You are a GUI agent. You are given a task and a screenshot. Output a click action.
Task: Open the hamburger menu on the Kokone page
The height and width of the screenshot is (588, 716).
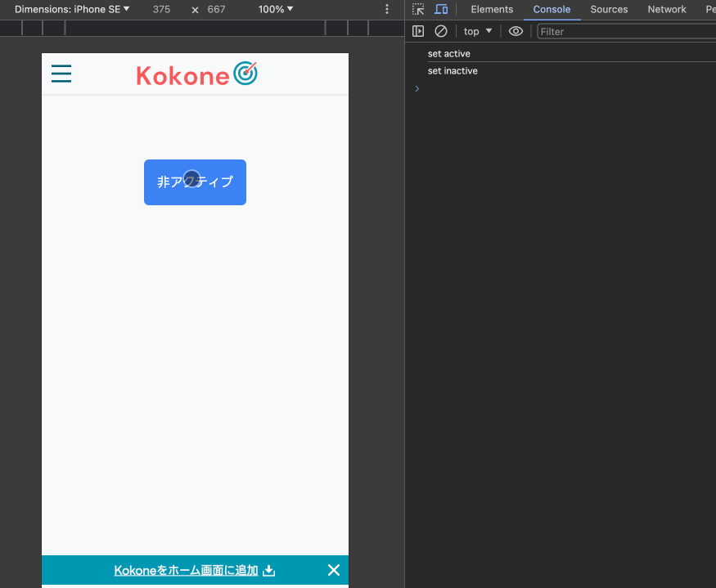point(61,74)
